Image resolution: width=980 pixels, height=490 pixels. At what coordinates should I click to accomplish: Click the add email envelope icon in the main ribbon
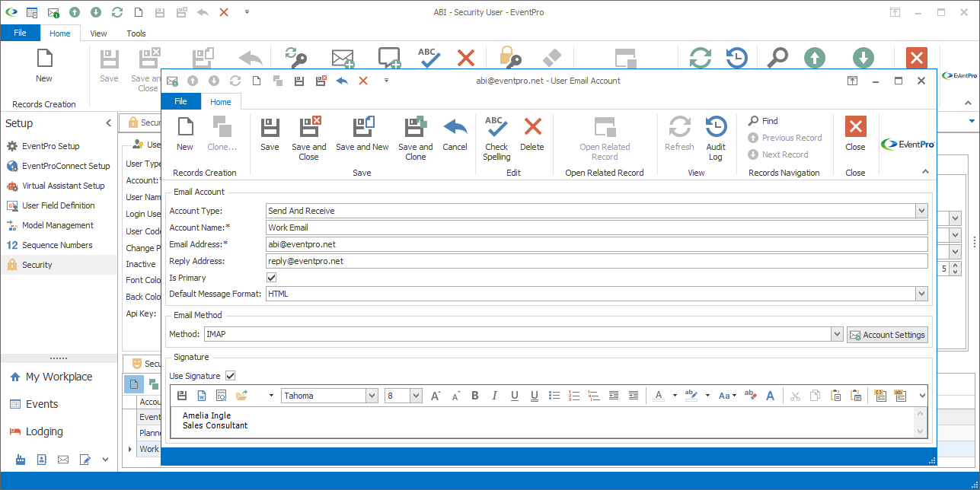point(343,59)
